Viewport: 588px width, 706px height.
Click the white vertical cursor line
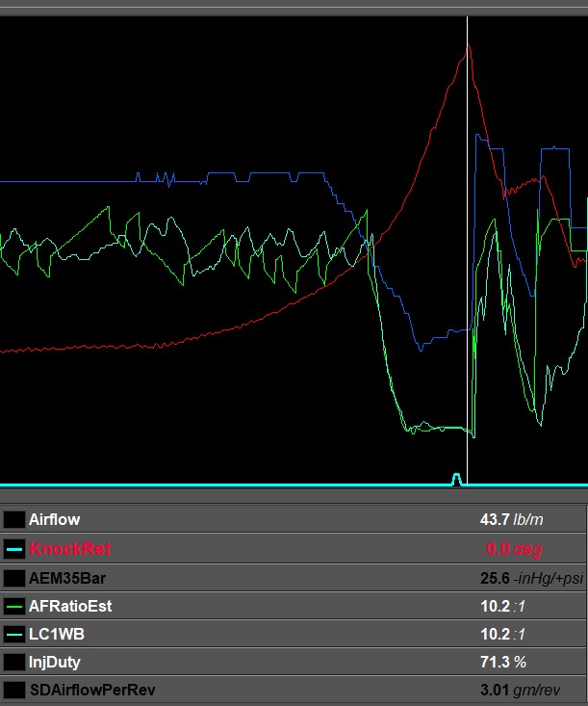[468, 251]
